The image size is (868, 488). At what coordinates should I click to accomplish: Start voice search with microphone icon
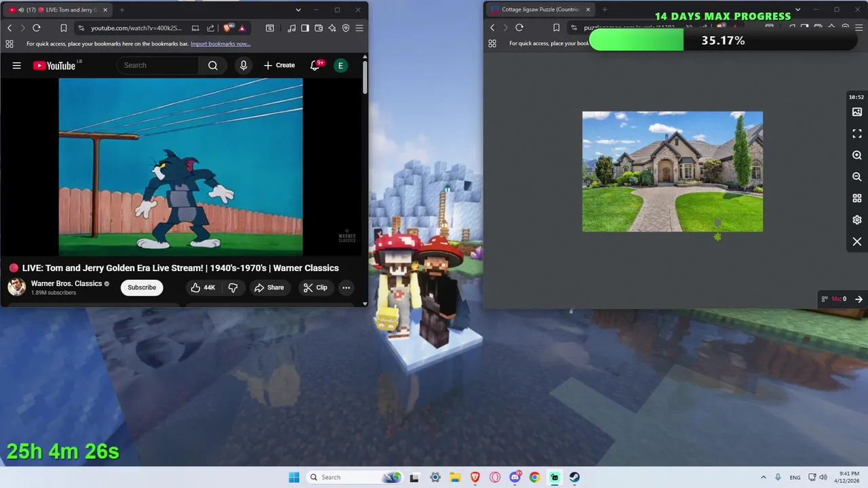tap(243, 65)
